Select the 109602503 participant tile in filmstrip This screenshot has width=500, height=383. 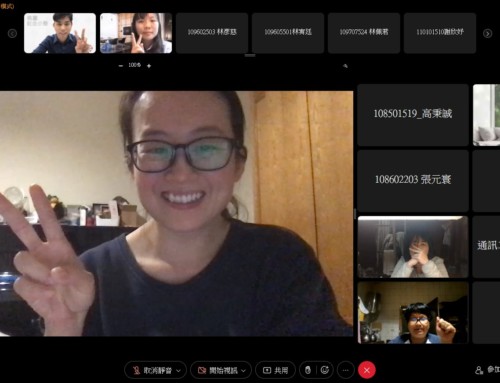click(212, 33)
